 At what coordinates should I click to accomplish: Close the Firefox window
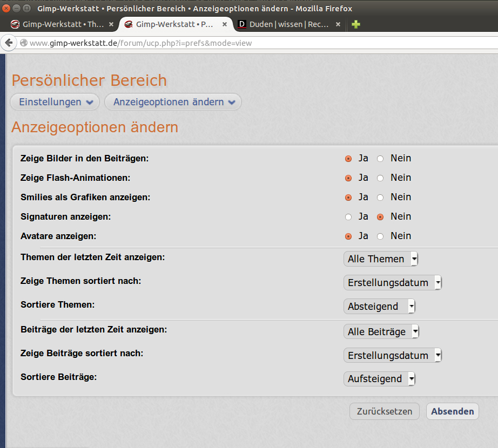[x=6, y=8]
